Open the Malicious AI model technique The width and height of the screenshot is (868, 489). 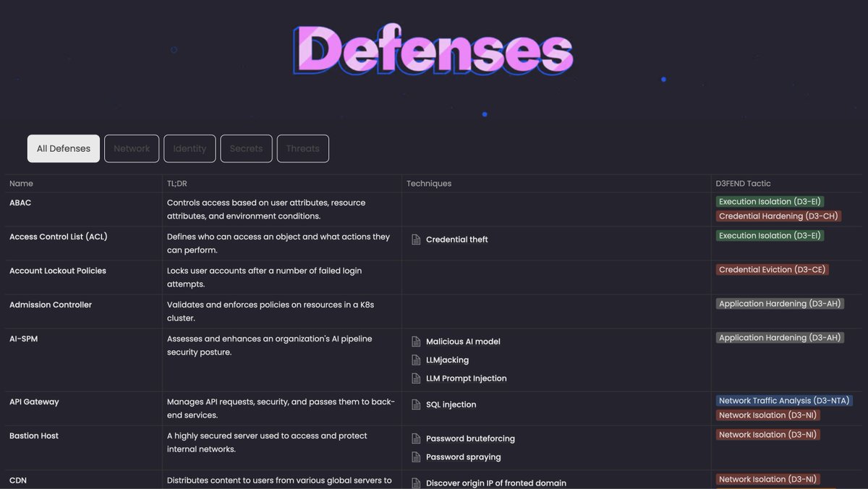(x=463, y=341)
